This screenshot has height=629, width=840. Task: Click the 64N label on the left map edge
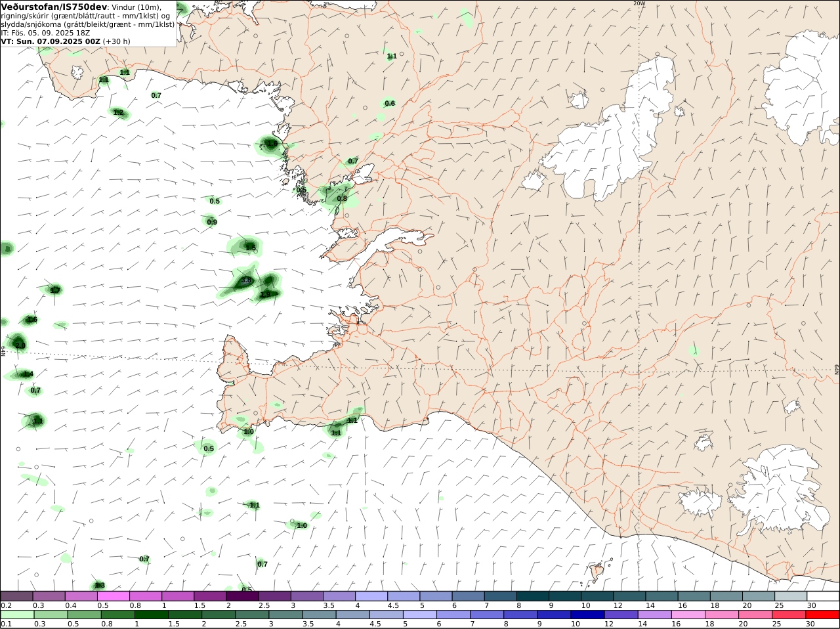point(3,351)
